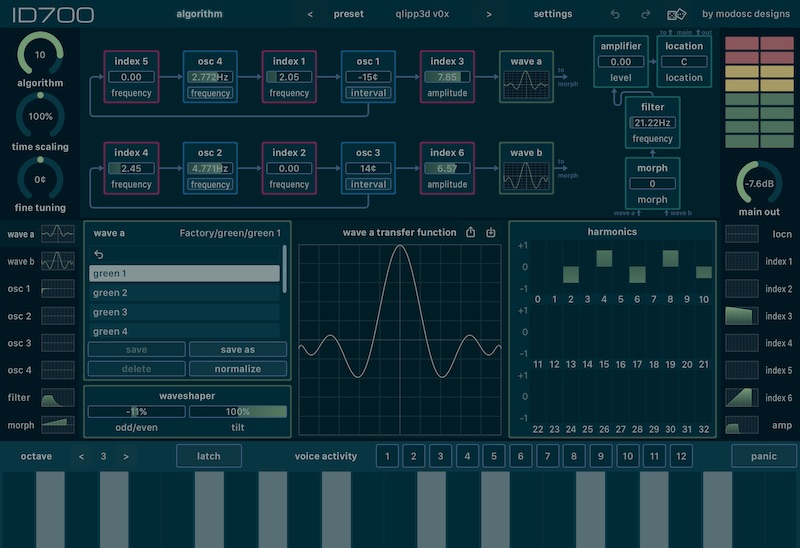
Task: Toggle the latch button
Action: point(209,456)
